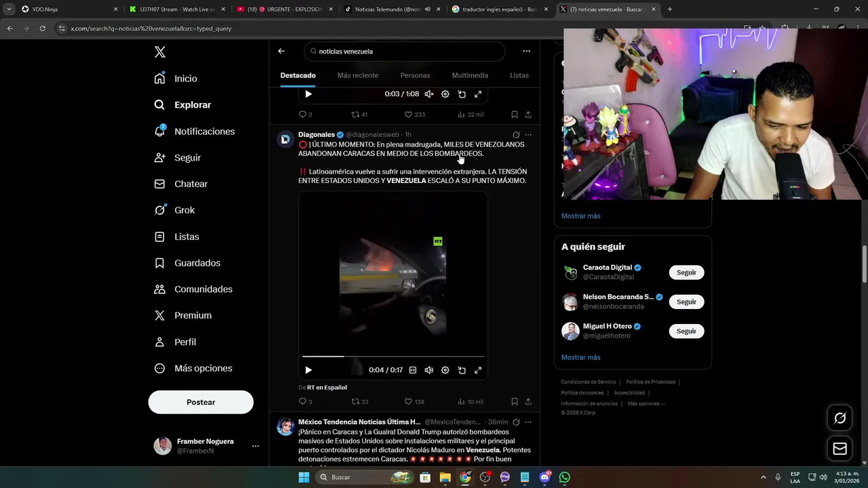Follow Caraota Digital
868x488 pixels.
686,272
